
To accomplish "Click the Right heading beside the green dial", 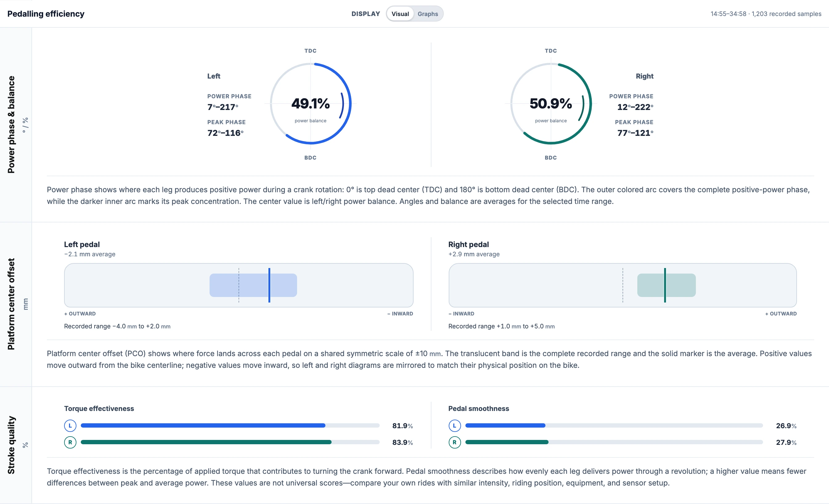I will point(645,76).
